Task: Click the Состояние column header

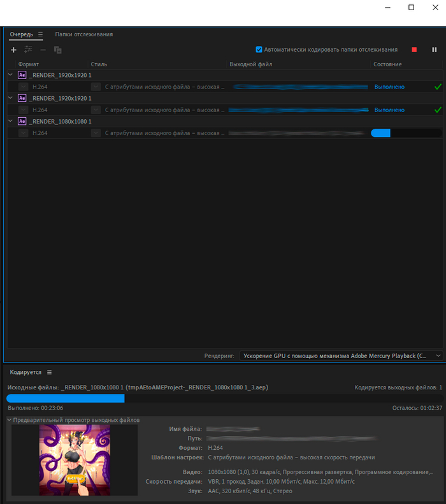Action: point(387,64)
